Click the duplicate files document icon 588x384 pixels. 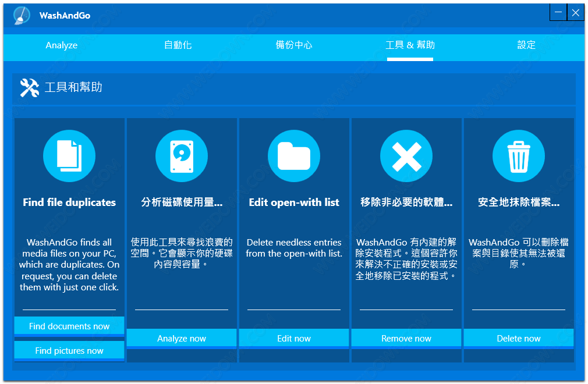coord(69,156)
